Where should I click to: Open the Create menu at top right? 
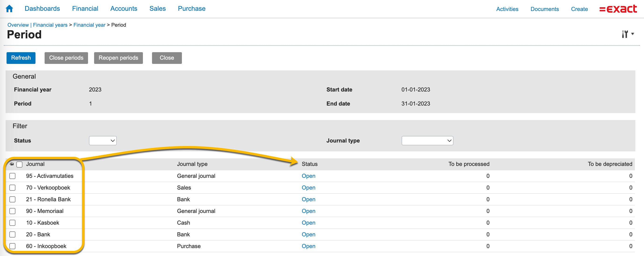[579, 9]
